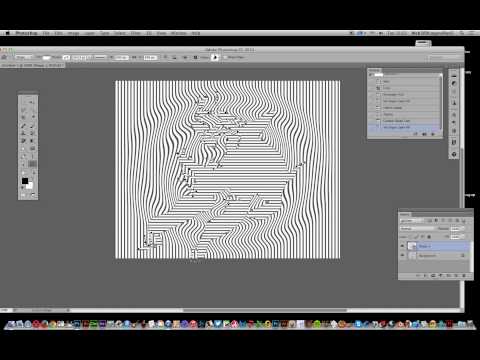The width and height of the screenshot is (480, 360).
Task: Toggle lock transparent pixels in Layers panel
Action: tap(411, 237)
